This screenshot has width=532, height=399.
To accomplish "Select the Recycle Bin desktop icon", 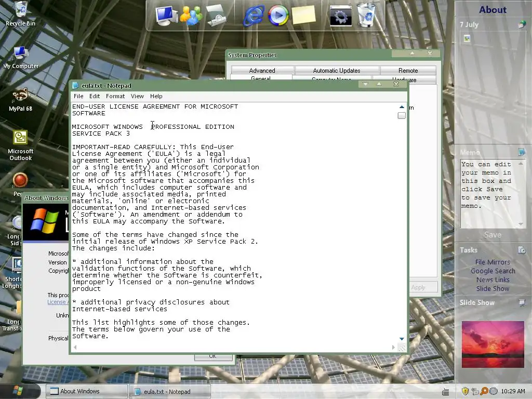I will coord(20,14).
